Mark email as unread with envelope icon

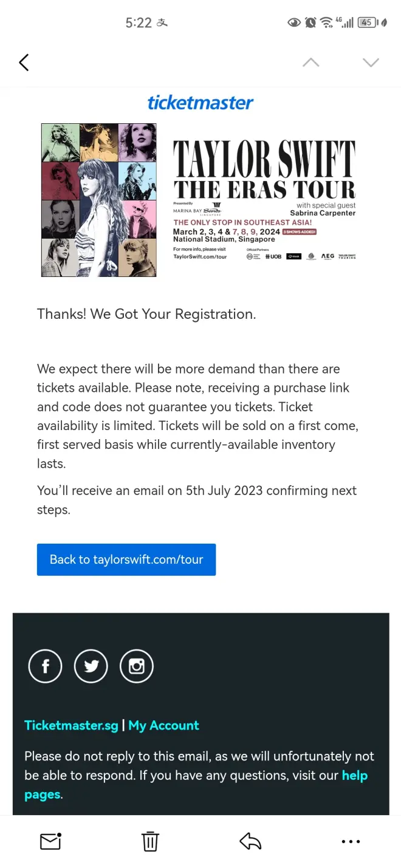(x=50, y=841)
